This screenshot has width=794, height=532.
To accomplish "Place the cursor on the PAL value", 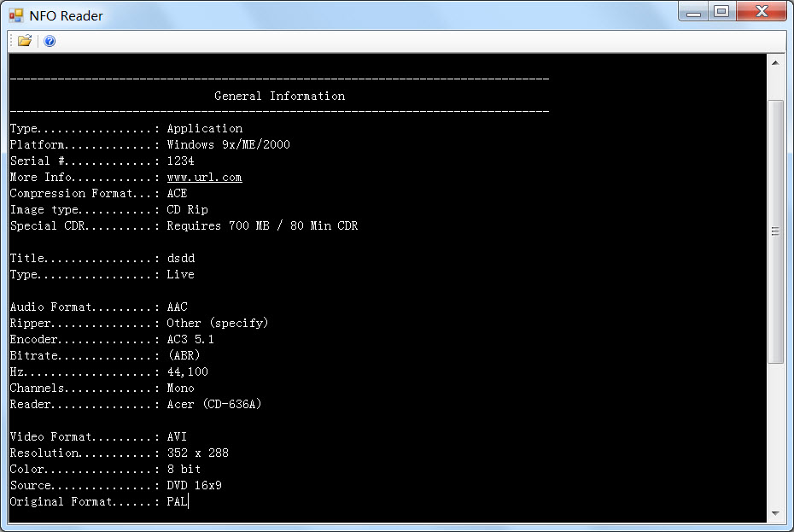I will (x=177, y=502).
